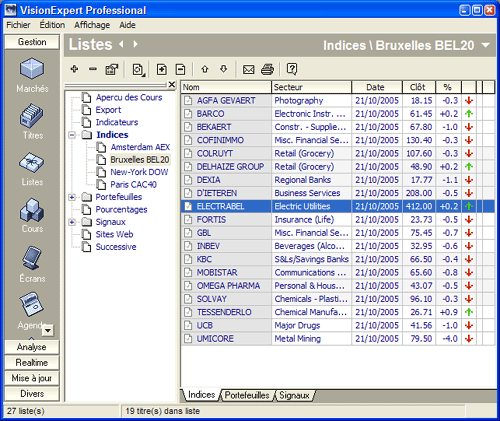500x421 pixels.
Task: Open the Indices \ Bruxelles BEL20 dropdown arrow
Action: (x=486, y=45)
